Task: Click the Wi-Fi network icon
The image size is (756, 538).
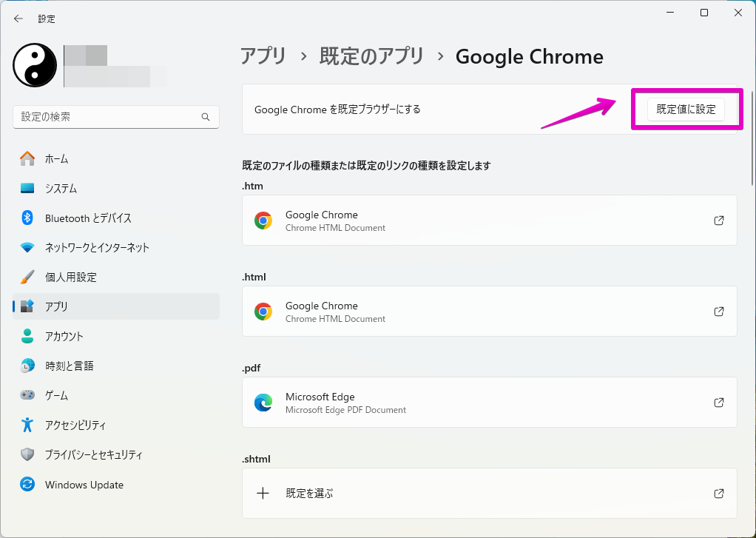Action: tap(27, 247)
